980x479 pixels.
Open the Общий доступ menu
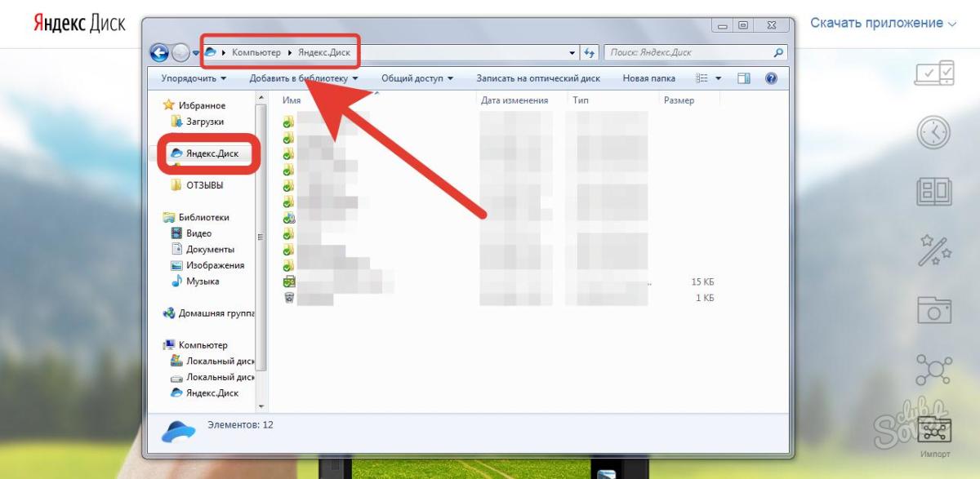pos(417,78)
